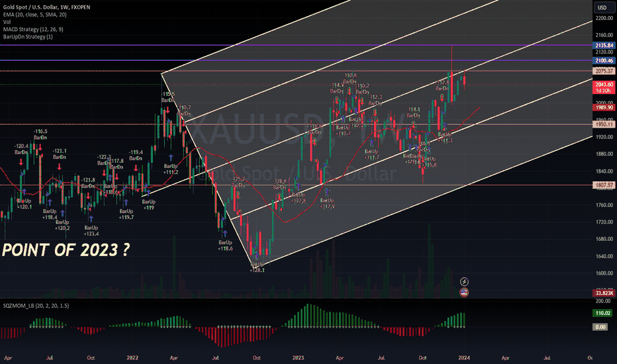Select the MACD Strategy (12, 26, 9) legend
The height and width of the screenshot is (364, 617).
pos(33,30)
